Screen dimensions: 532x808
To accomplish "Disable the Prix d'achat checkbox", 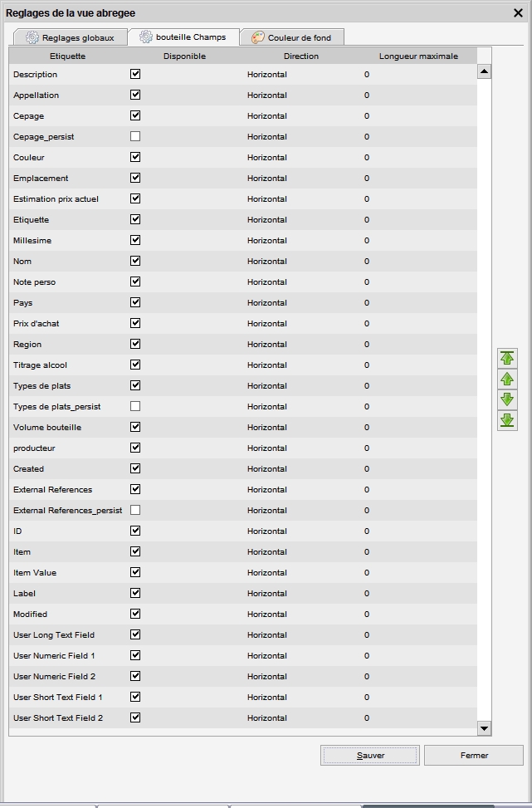I will (135, 323).
